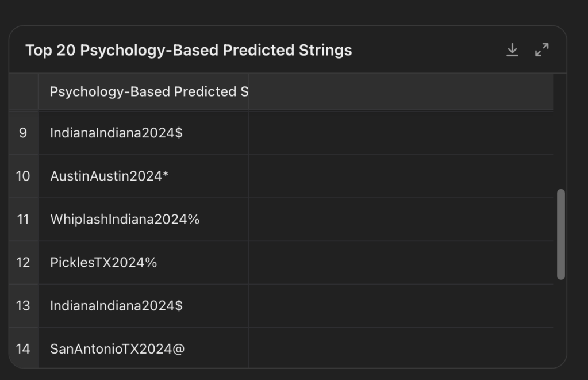Viewport: 588px width, 380px height.
Task: Select row number 14
Action: click(x=23, y=348)
